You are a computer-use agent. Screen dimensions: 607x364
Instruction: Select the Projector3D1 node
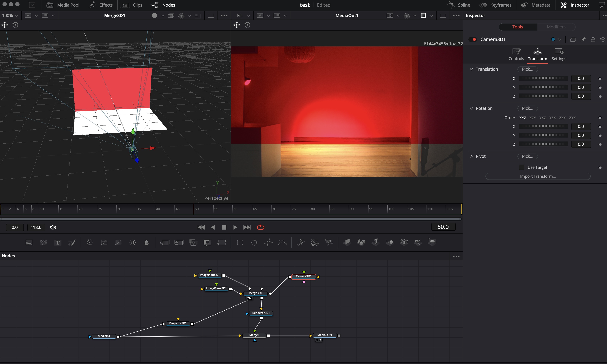pos(178,323)
